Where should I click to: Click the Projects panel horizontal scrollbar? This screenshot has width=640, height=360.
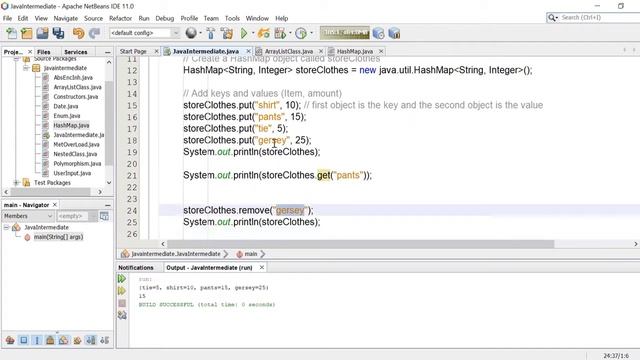[50, 191]
